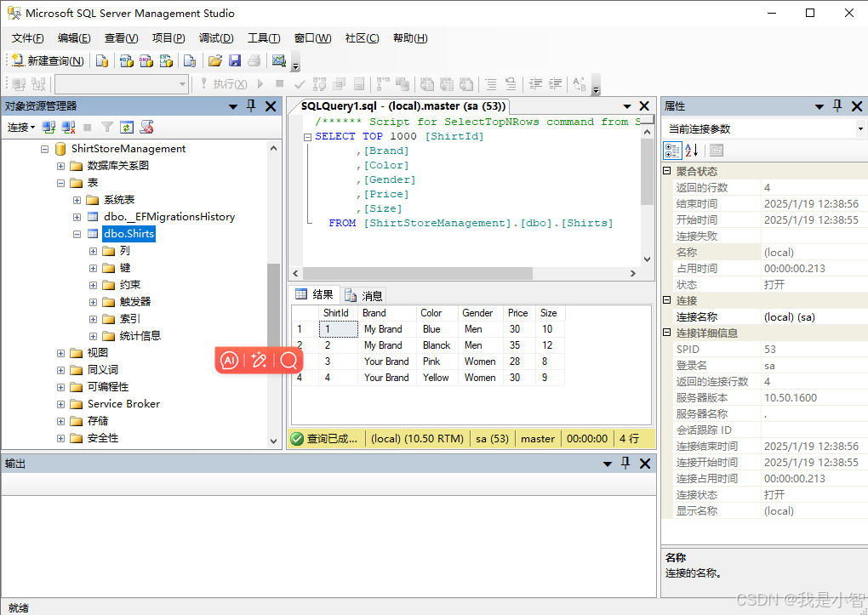Refresh the Object Explorer tree

click(127, 128)
